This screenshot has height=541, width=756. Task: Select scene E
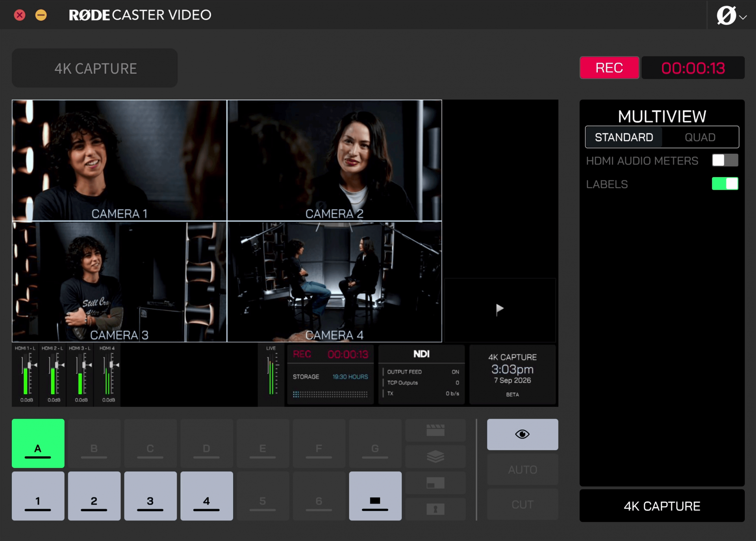(263, 443)
